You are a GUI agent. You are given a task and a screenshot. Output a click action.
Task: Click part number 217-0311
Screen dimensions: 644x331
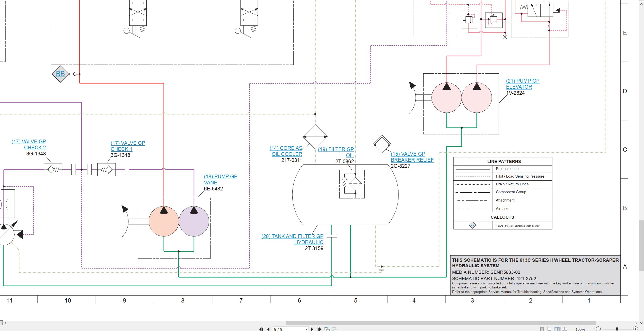[x=292, y=160]
